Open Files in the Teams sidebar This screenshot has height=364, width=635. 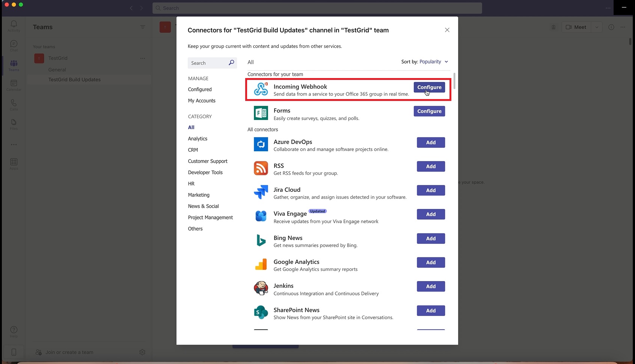coord(14,124)
